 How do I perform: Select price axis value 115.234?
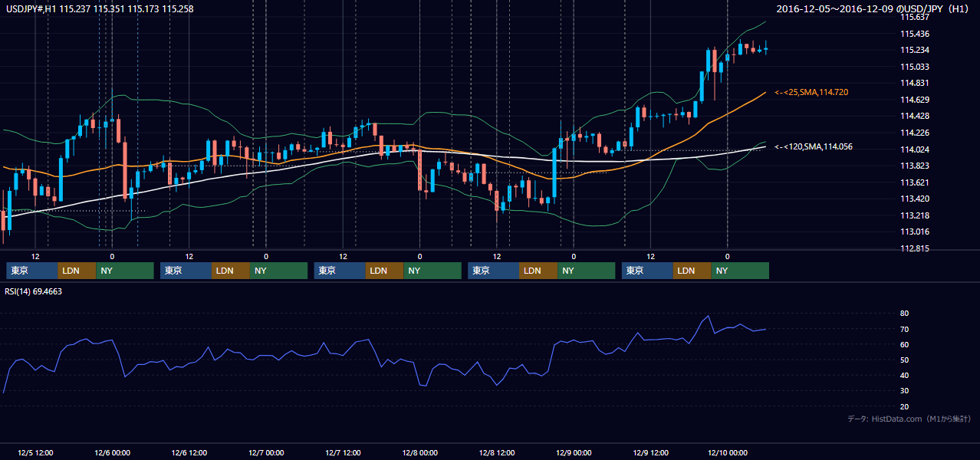915,51
